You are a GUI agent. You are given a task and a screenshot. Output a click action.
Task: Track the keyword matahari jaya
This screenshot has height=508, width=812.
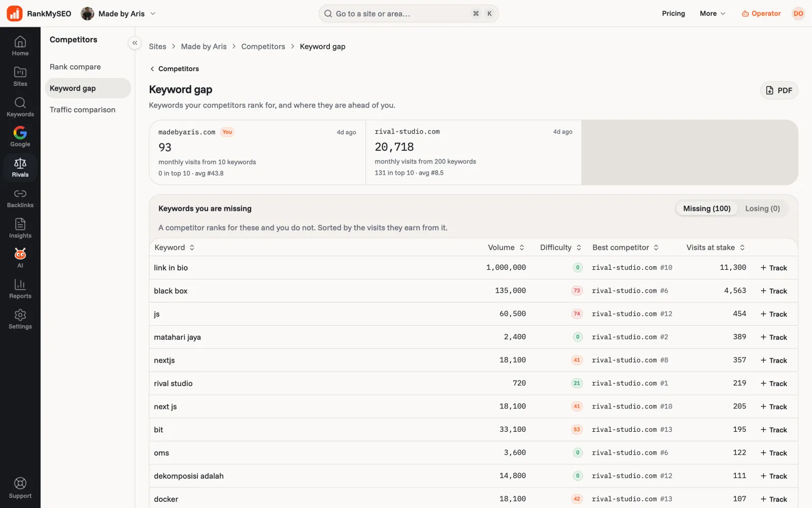773,337
